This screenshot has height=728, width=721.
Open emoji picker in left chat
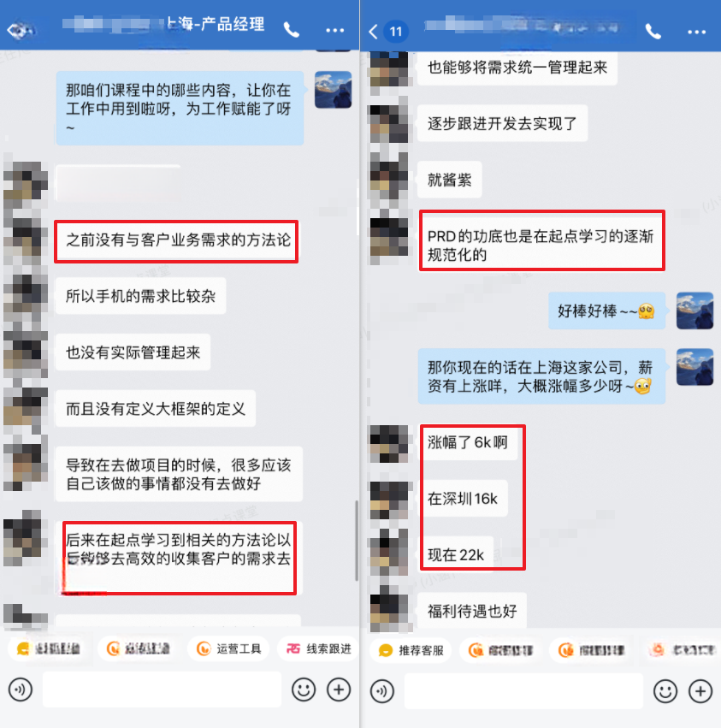coord(304,690)
